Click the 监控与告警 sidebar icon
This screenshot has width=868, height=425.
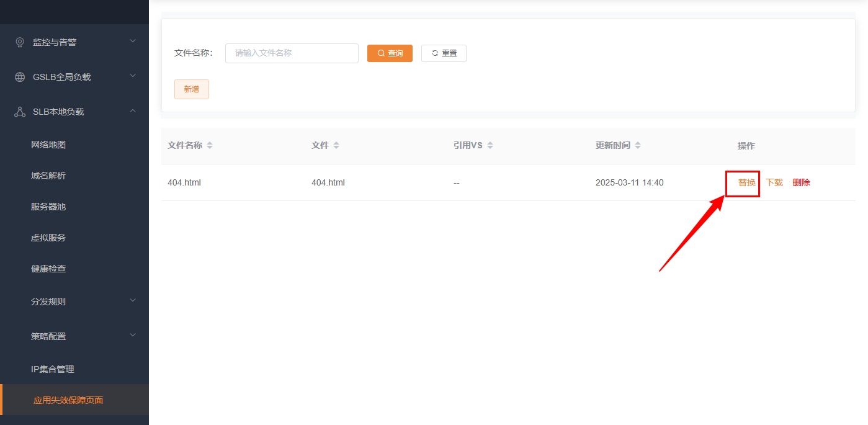21,42
